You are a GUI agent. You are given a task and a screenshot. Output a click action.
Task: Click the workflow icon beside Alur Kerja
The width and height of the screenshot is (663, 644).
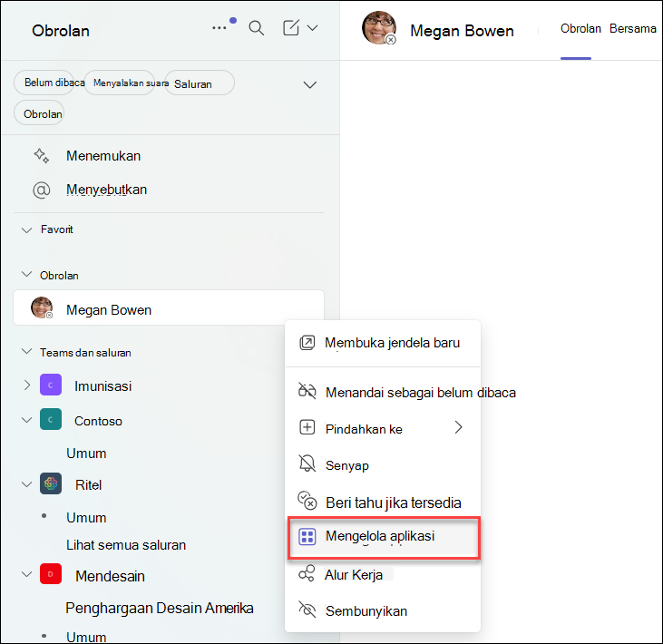click(307, 573)
